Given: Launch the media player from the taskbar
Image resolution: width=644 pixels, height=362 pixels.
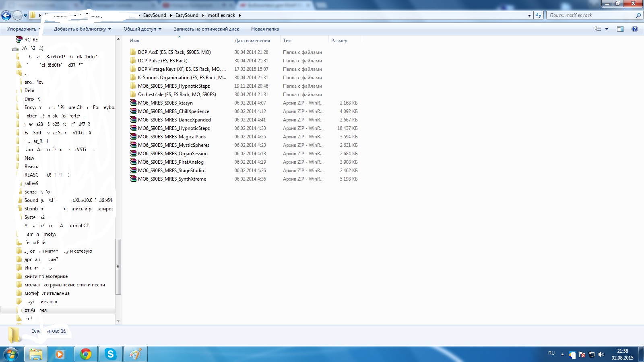Looking at the screenshot, I should pos(60,354).
